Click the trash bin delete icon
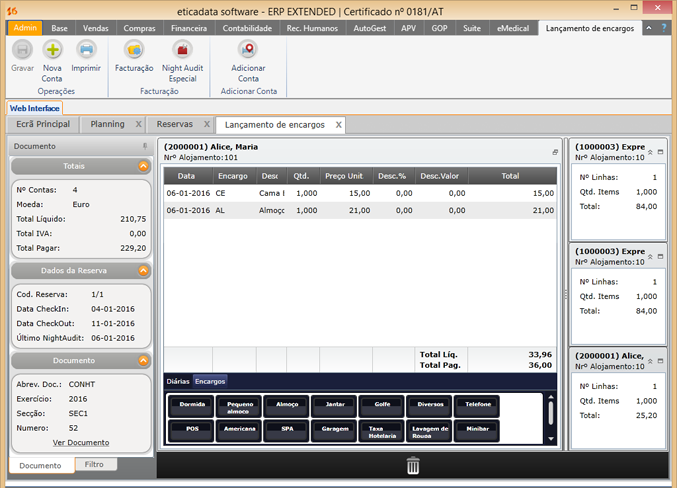This screenshot has height=488, width=677. [412, 465]
